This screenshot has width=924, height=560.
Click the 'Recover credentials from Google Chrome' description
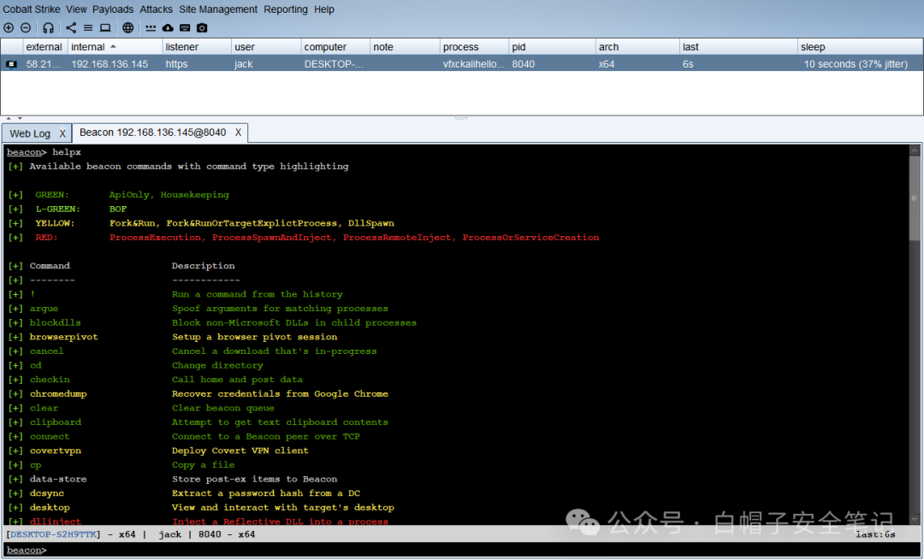click(280, 394)
